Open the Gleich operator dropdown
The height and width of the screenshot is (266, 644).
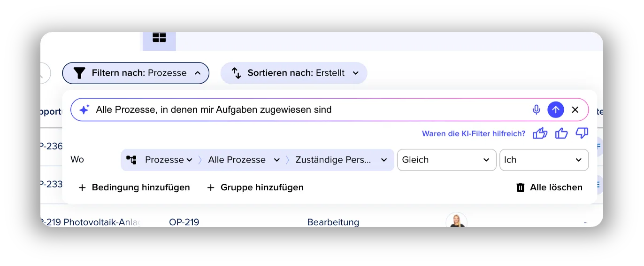click(x=446, y=160)
